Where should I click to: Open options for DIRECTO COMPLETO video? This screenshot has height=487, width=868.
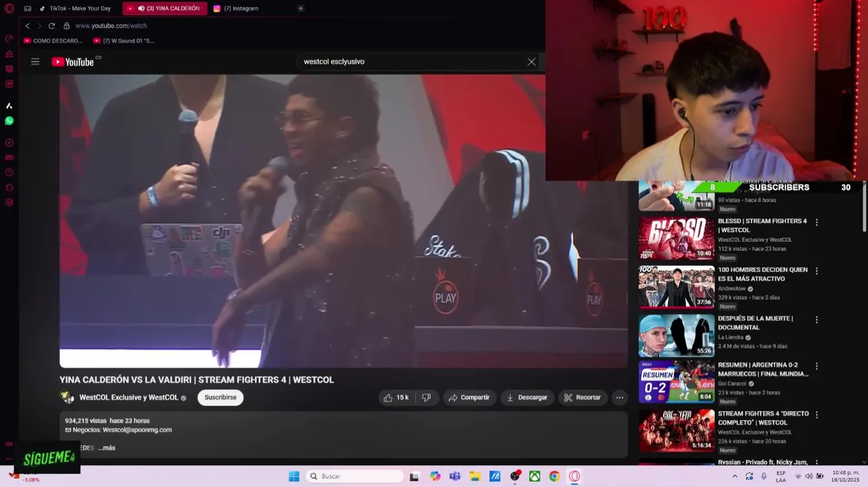[817, 415]
